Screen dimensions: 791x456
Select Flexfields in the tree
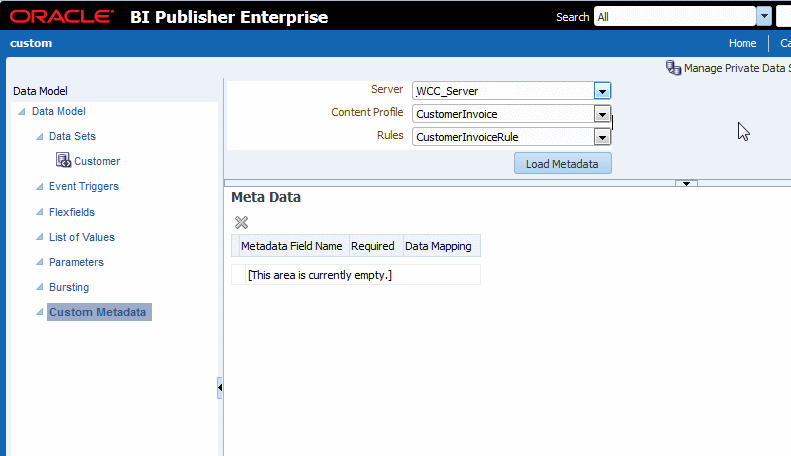coord(72,212)
